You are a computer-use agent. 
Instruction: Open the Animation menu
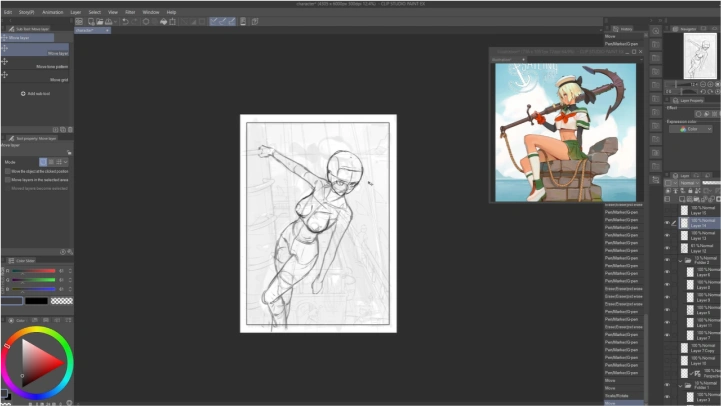pyautogui.click(x=52, y=12)
